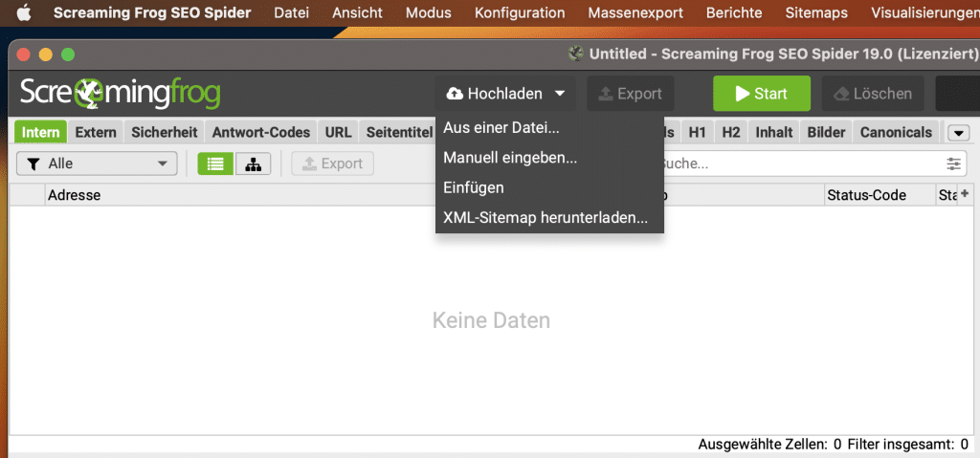The width and height of the screenshot is (980, 458).
Task: Switch to the Inhalt tab
Action: 773,133
